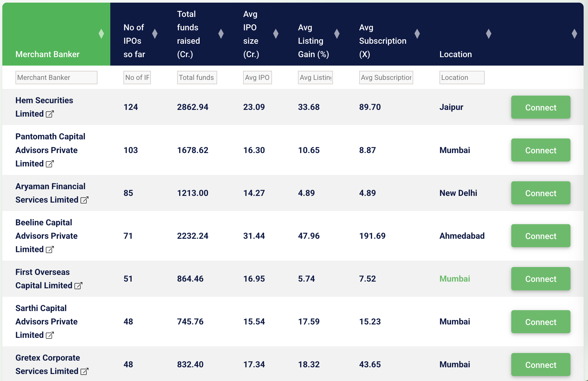The height and width of the screenshot is (381, 588).
Task: Select avg subscription value 89.70
Action: coord(370,107)
